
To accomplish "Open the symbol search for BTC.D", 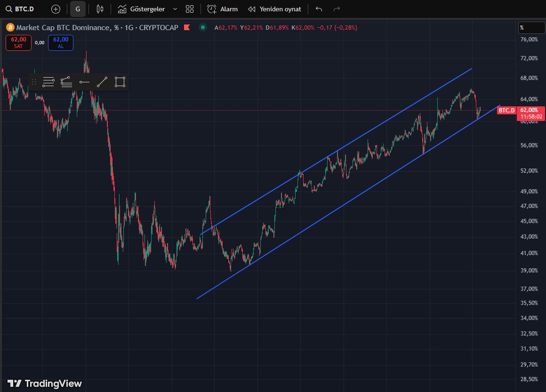I will point(21,8).
